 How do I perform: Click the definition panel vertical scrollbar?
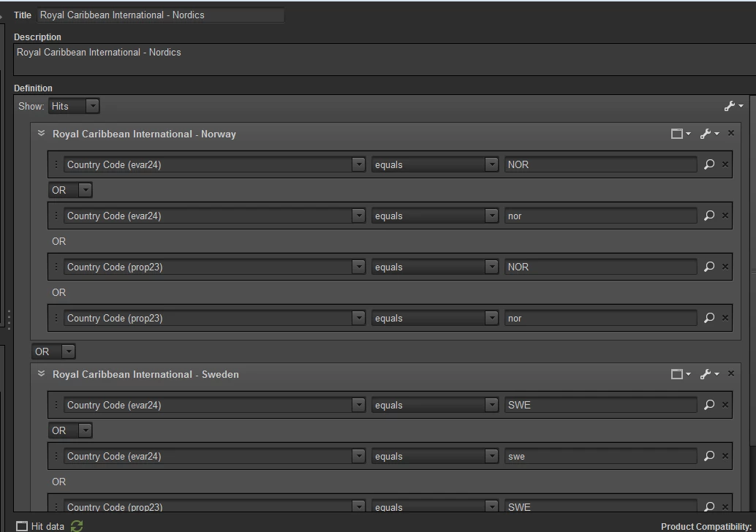tap(753, 271)
